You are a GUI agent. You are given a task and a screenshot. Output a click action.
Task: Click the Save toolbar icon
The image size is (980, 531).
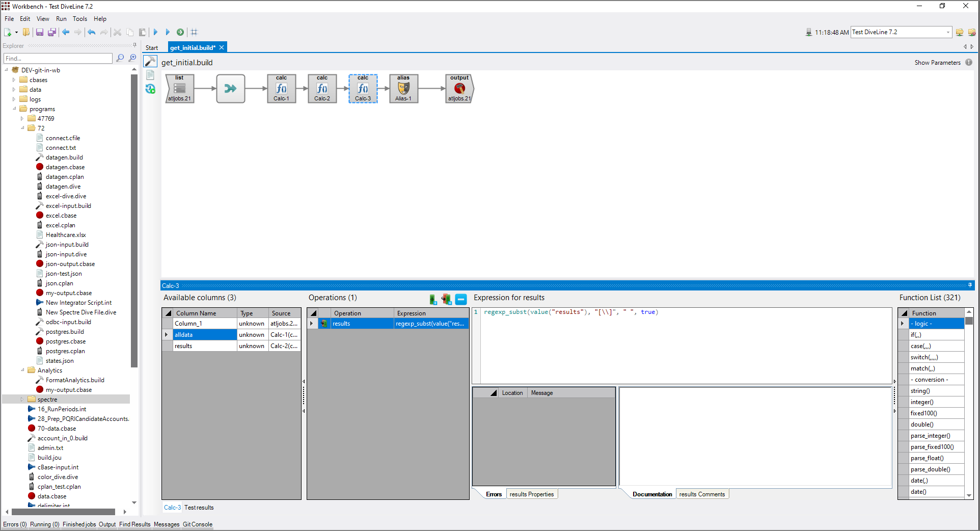click(40, 32)
